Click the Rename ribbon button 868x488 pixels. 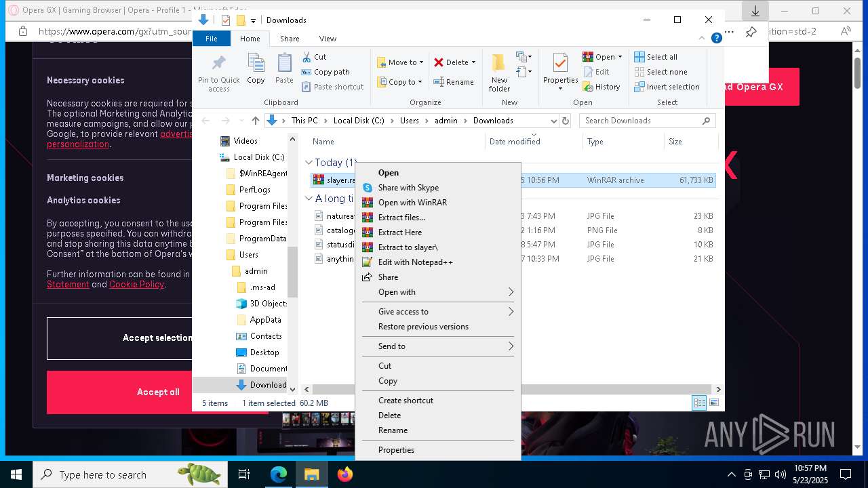pyautogui.click(x=454, y=82)
